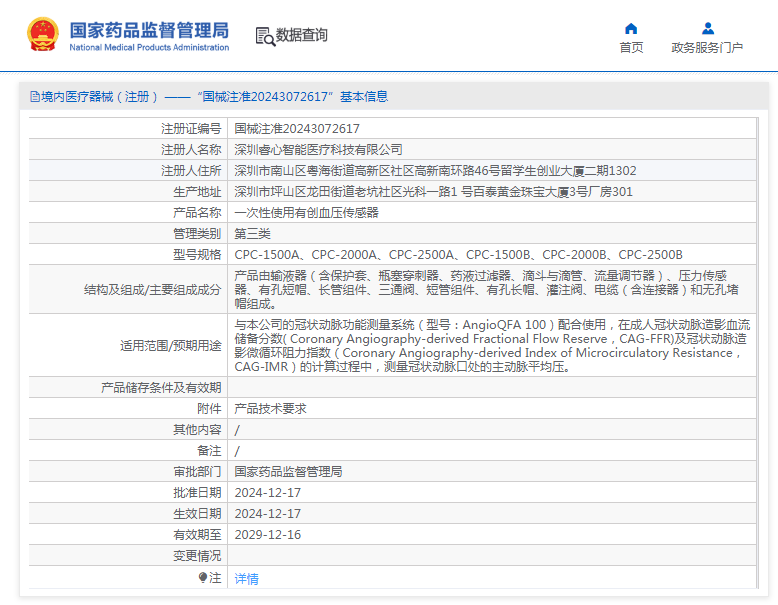
Task: Go to the 数据查询 title text
Action: (302, 35)
